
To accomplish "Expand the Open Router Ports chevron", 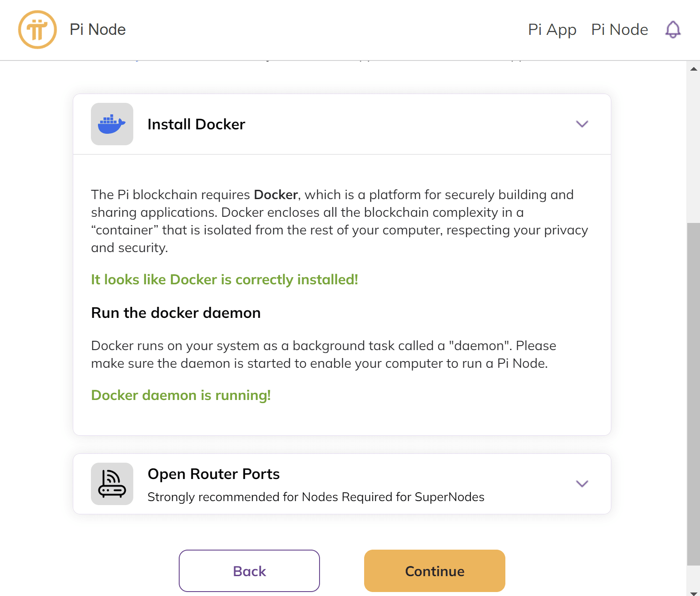I will 582,484.
